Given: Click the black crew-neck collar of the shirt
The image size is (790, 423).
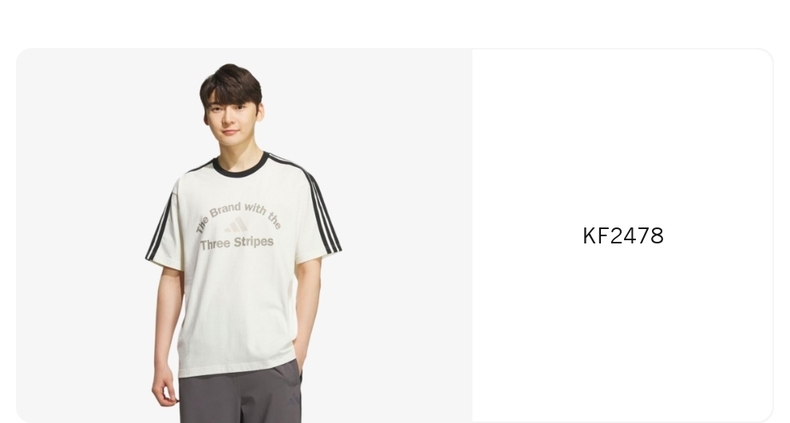Looking at the screenshot, I should point(240,165).
